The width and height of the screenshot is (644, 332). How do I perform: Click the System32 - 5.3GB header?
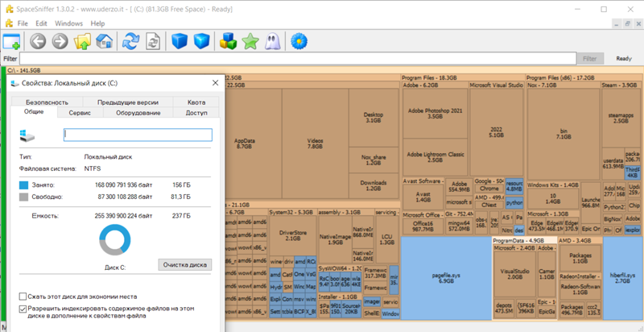(292, 213)
